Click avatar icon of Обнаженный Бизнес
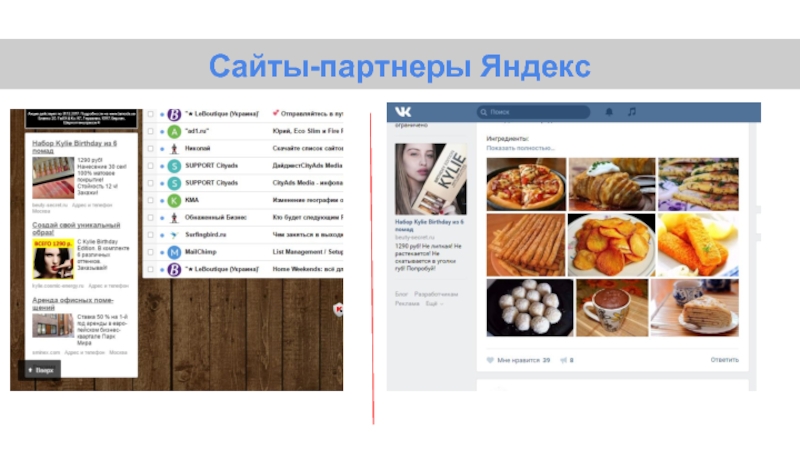Viewport: 800px width, 450px height. [x=174, y=218]
